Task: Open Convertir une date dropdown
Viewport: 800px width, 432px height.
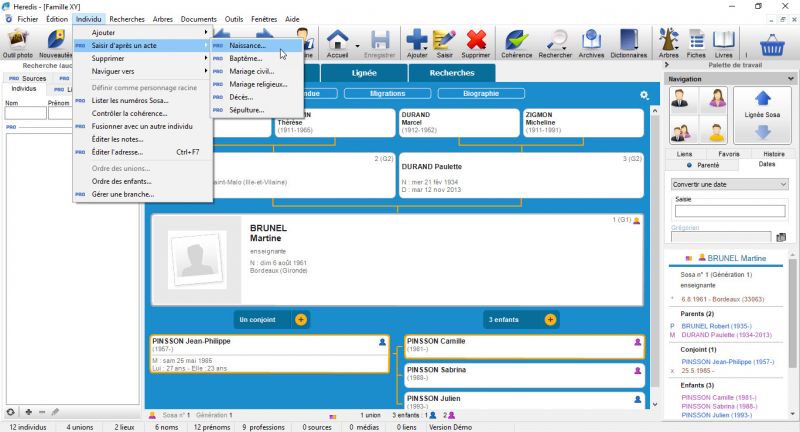Action: point(730,184)
